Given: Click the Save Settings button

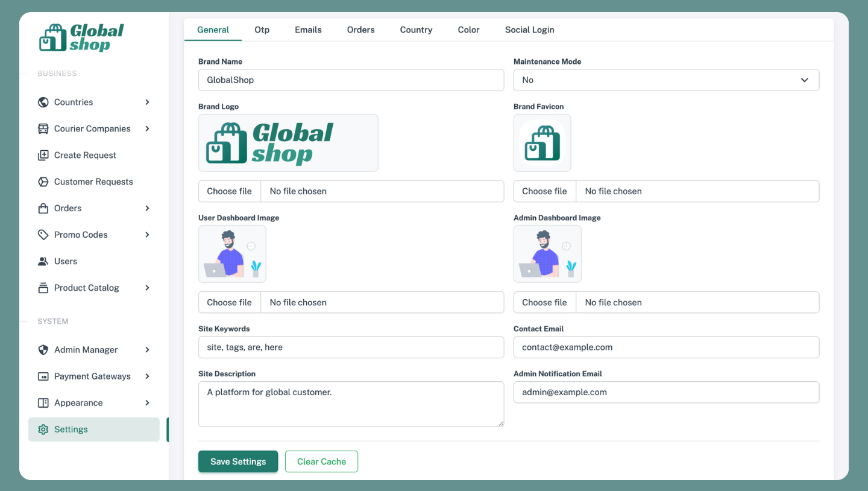Looking at the screenshot, I should [238, 461].
